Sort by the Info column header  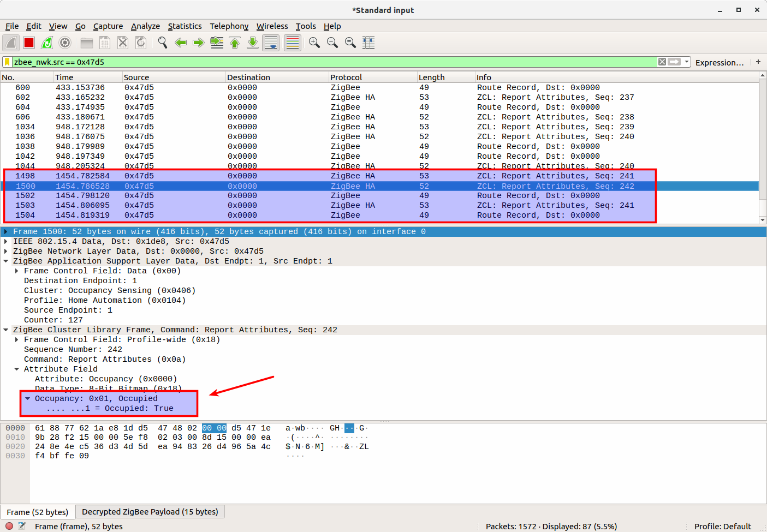point(617,77)
